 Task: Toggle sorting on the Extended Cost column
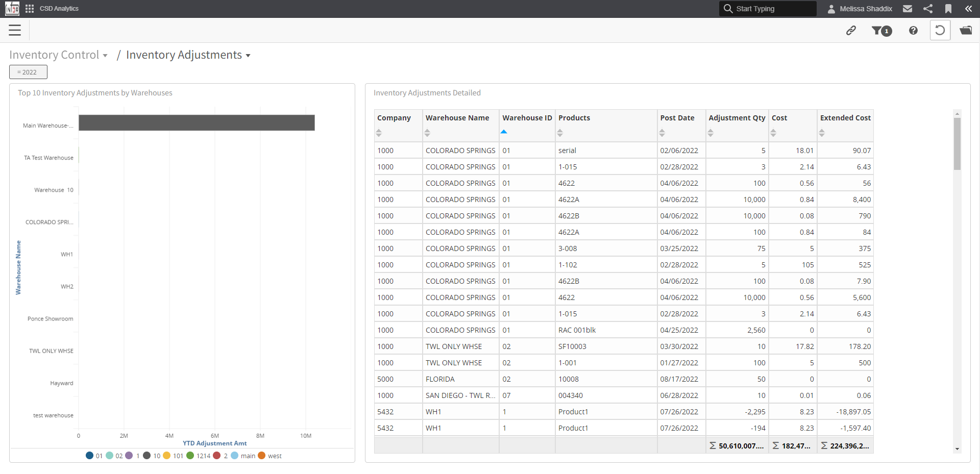(822, 133)
